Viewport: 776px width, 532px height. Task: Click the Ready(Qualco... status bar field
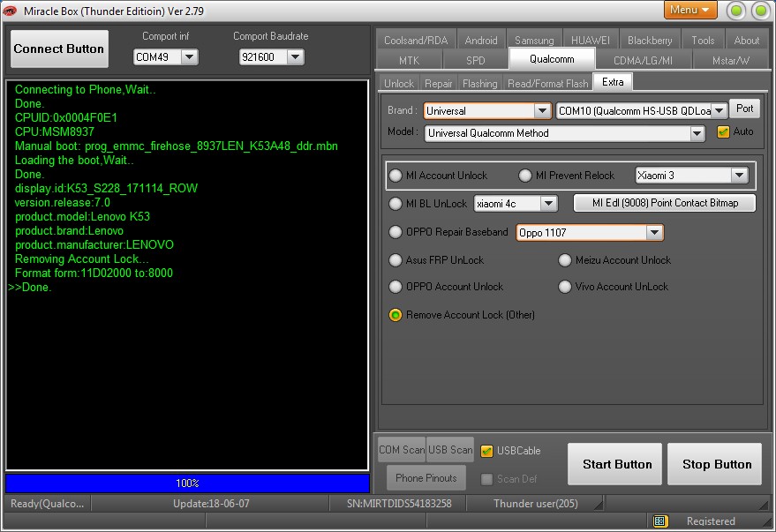coord(48,503)
